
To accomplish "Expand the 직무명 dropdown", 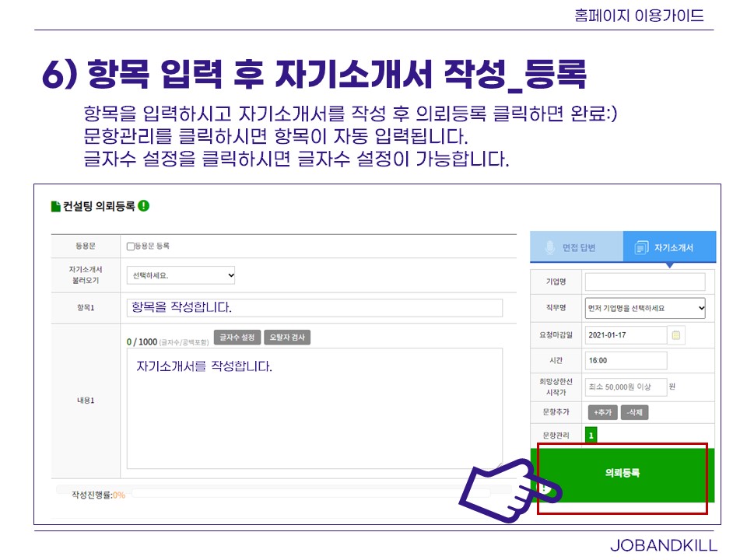I will 644,308.
